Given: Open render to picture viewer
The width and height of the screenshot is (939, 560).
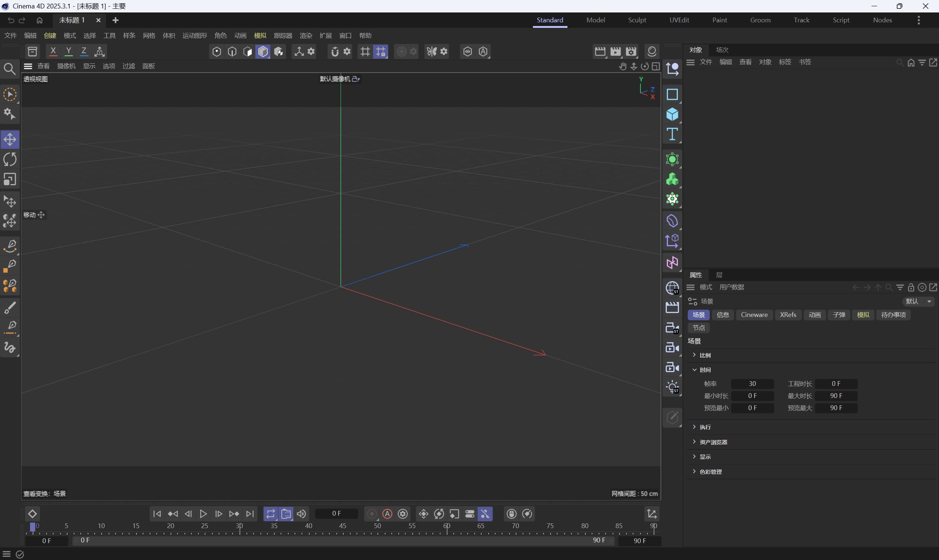Looking at the screenshot, I should coord(615,51).
